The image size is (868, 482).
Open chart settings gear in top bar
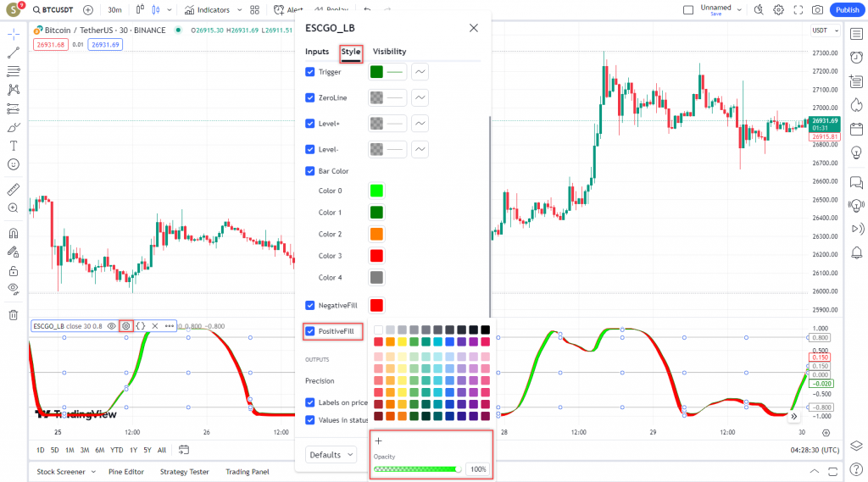778,10
